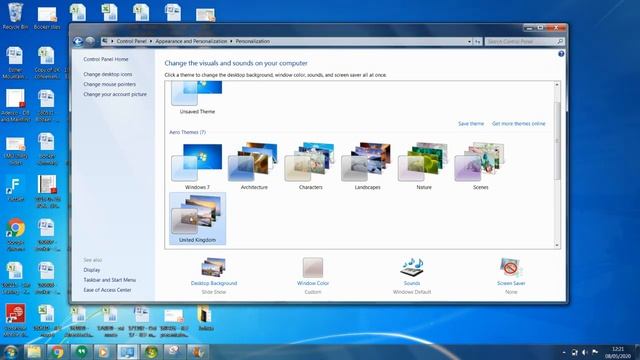Click the Windows Start orb
This screenshot has height=360, width=640.
tap(11, 352)
